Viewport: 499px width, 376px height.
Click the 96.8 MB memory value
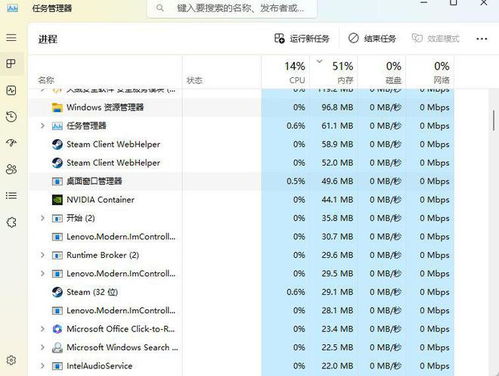pos(337,107)
